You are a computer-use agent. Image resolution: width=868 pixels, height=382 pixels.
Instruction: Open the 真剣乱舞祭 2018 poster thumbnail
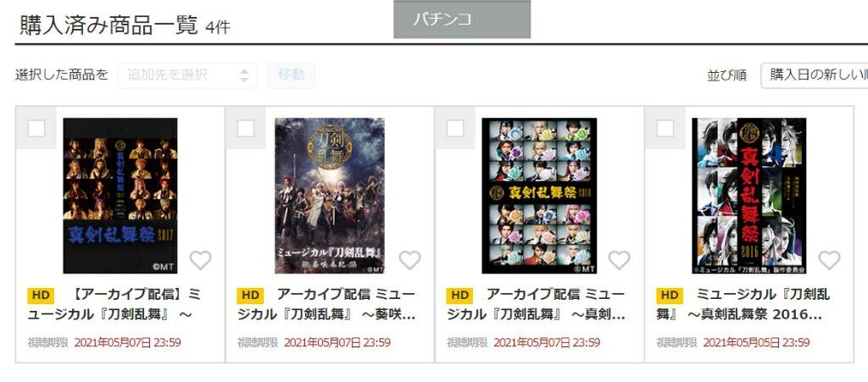[x=539, y=196]
